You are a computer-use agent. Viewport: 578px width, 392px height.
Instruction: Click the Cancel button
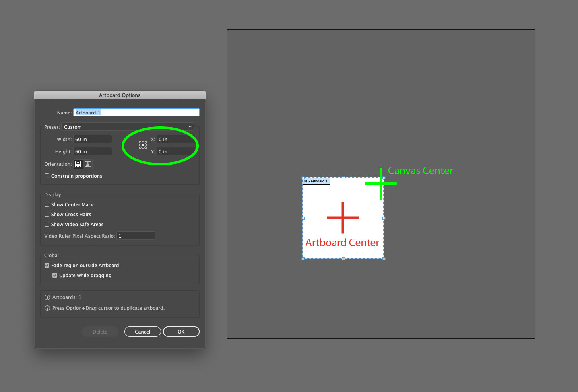142,331
